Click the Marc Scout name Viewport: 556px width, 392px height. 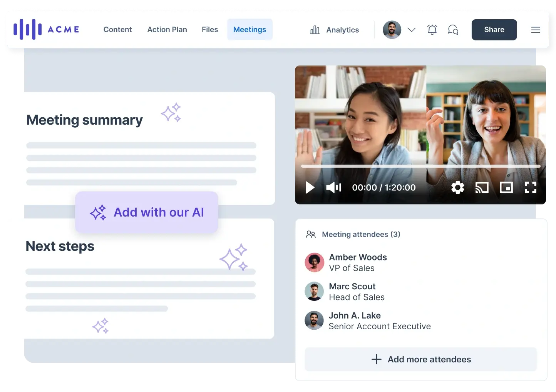[352, 287]
